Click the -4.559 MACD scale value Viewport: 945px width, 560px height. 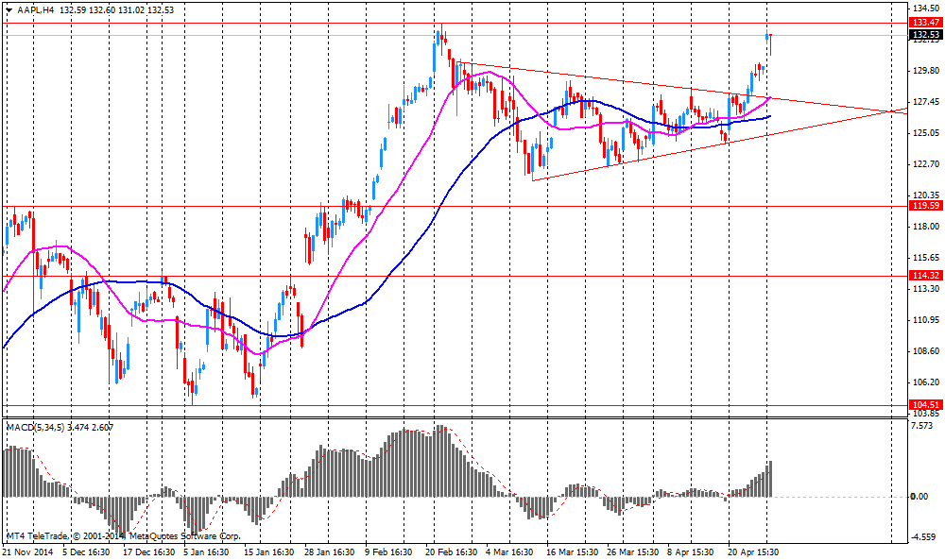click(x=923, y=537)
